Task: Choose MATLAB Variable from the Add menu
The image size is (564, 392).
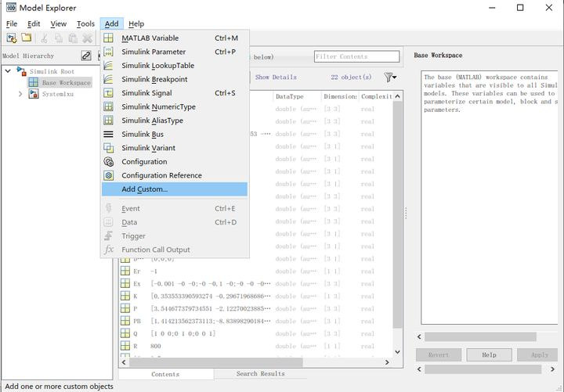Action: click(175, 38)
